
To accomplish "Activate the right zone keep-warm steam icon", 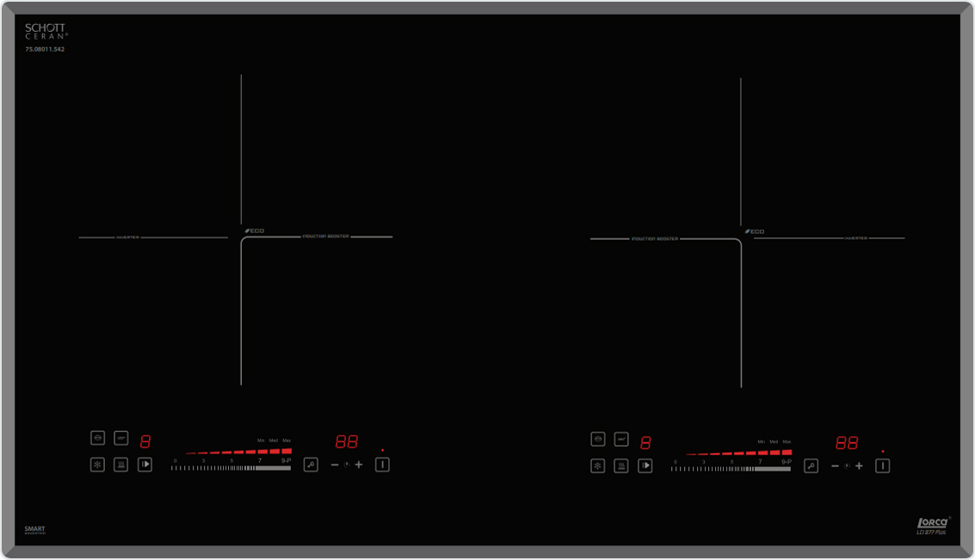I will click(621, 465).
